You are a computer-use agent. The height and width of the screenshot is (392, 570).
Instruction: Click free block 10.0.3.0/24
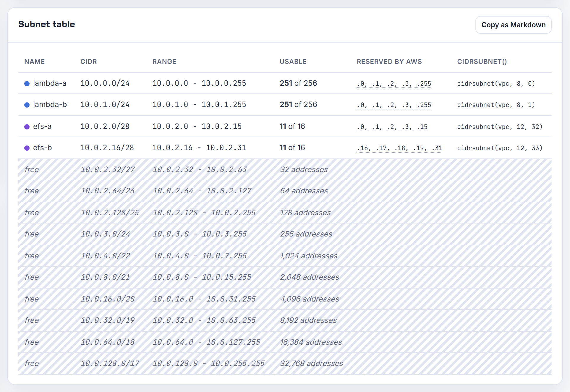click(285, 234)
